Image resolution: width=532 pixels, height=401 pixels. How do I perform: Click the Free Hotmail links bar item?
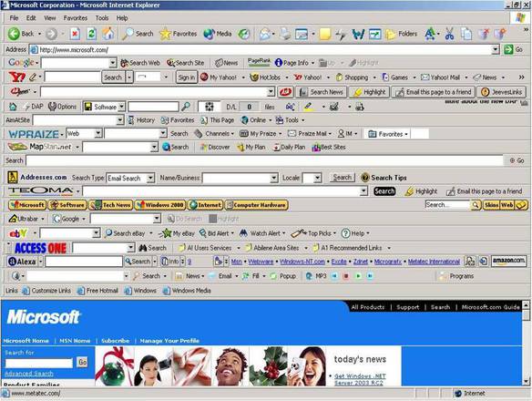tap(97, 291)
